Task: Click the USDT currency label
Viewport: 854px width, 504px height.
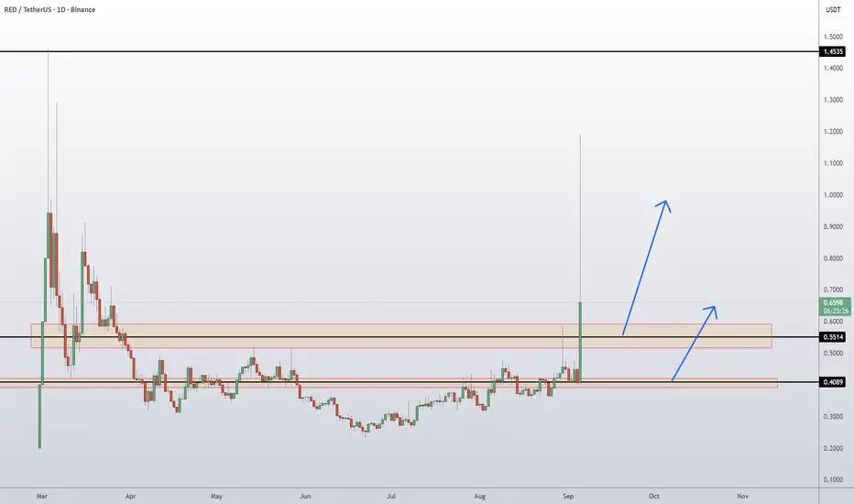Action: tap(833, 10)
